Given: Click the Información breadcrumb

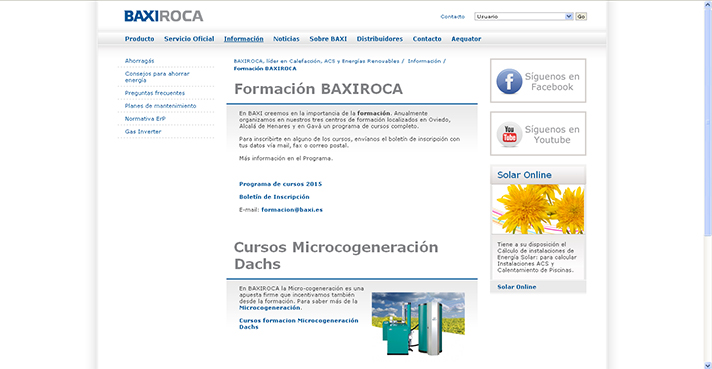Looking at the screenshot, I should [x=424, y=61].
